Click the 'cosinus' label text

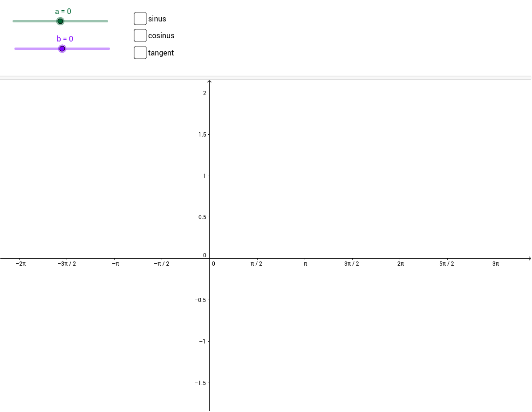click(161, 35)
